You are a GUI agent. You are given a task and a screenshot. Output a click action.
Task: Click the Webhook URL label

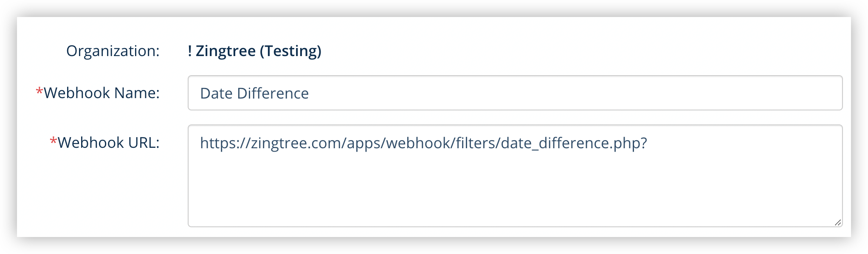coord(108,143)
